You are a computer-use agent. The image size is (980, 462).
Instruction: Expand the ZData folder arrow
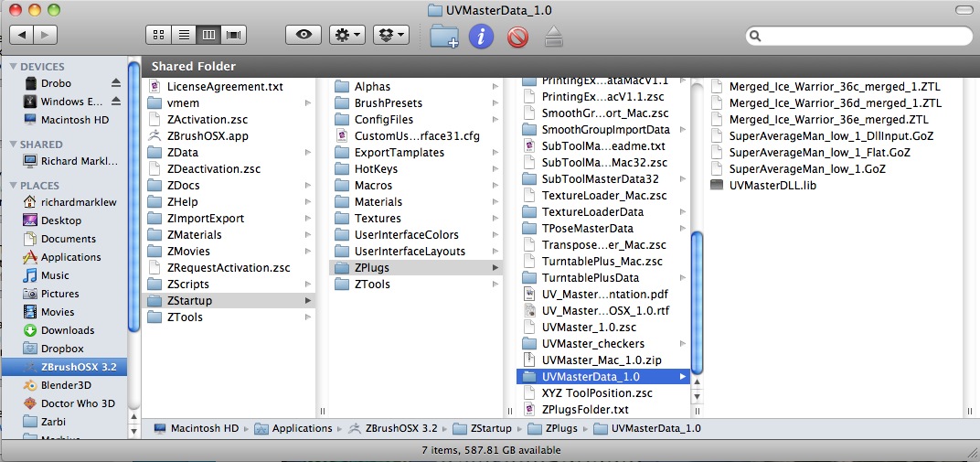(307, 153)
